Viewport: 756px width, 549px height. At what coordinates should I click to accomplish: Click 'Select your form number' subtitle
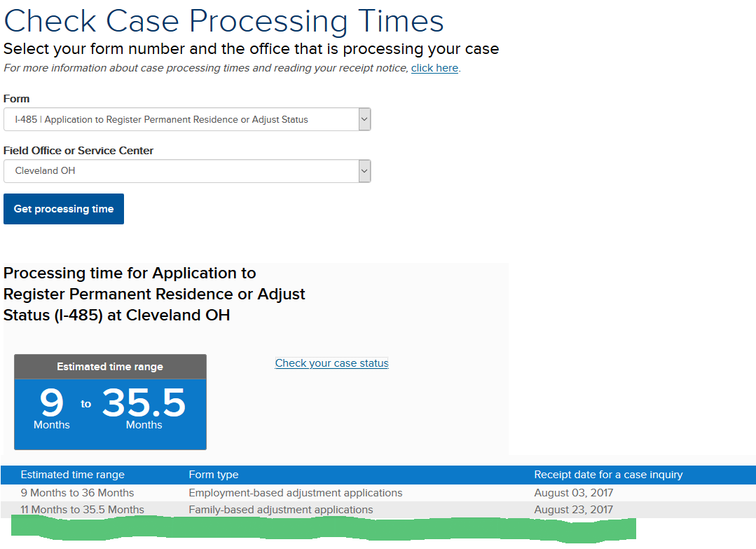coord(252,48)
